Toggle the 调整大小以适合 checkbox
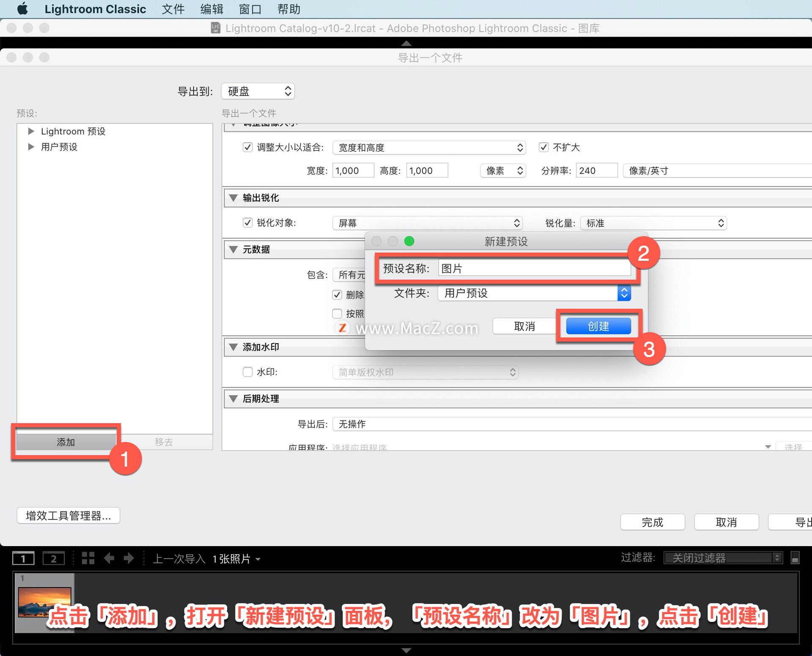Screen dimensions: 812x656 coord(248,148)
